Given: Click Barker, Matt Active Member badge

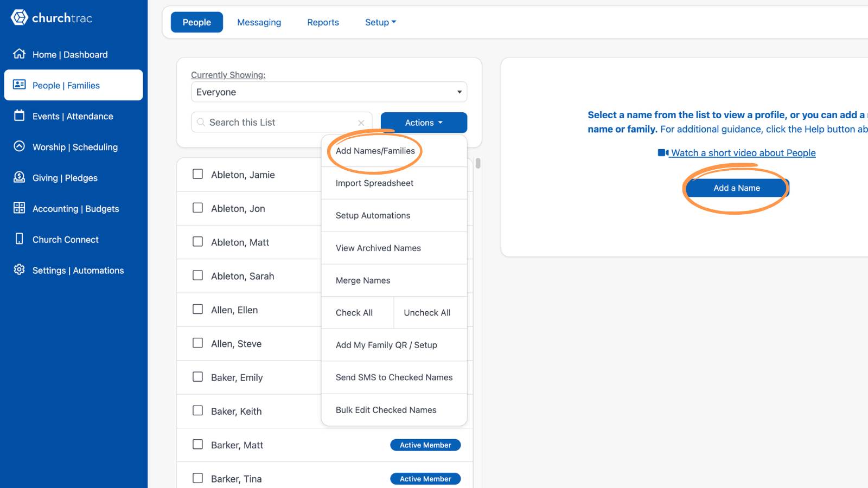Looking at the screenshot, I should (x=425, y=445).
